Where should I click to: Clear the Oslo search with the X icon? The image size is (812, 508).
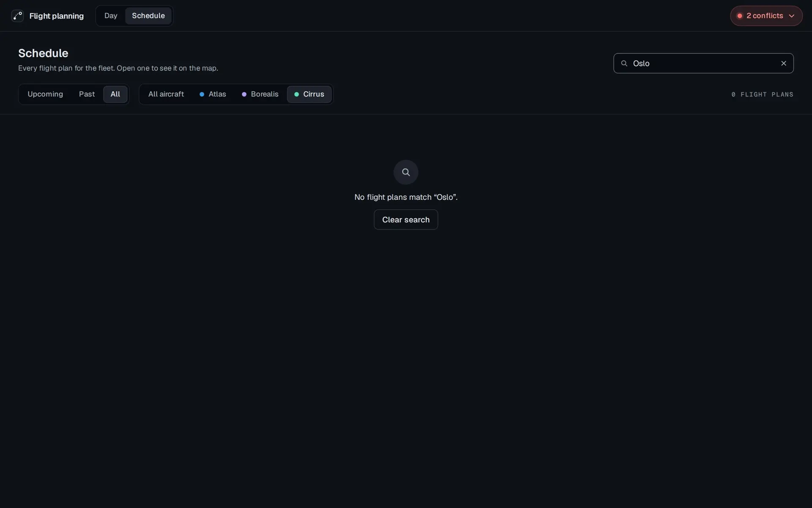(x=783, y=63)
